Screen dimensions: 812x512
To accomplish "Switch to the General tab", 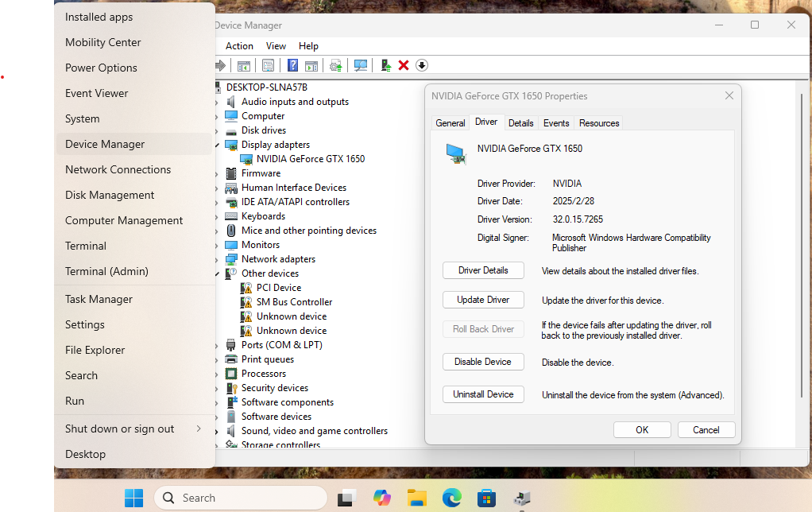I will click(450, 123).
